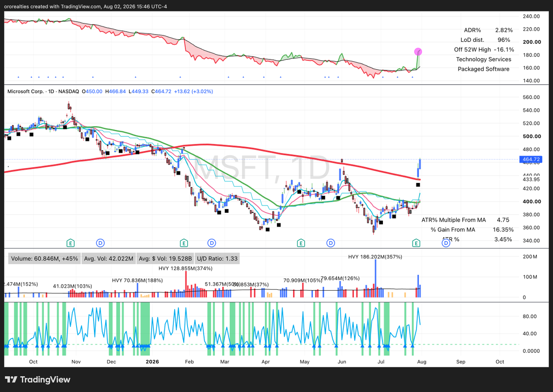Open the dividend marker in mid November
The height and width of the screenshot is (392, 553).
coord(100,242)
